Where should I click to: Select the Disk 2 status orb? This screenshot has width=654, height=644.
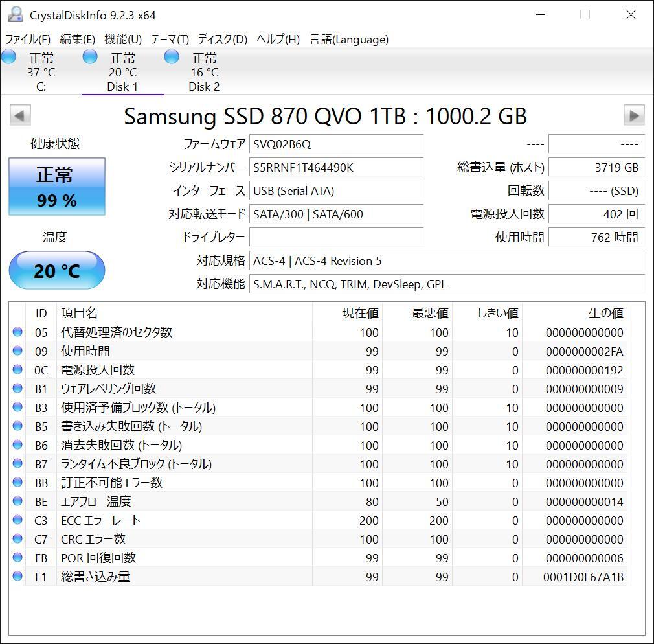coord(172,57)
